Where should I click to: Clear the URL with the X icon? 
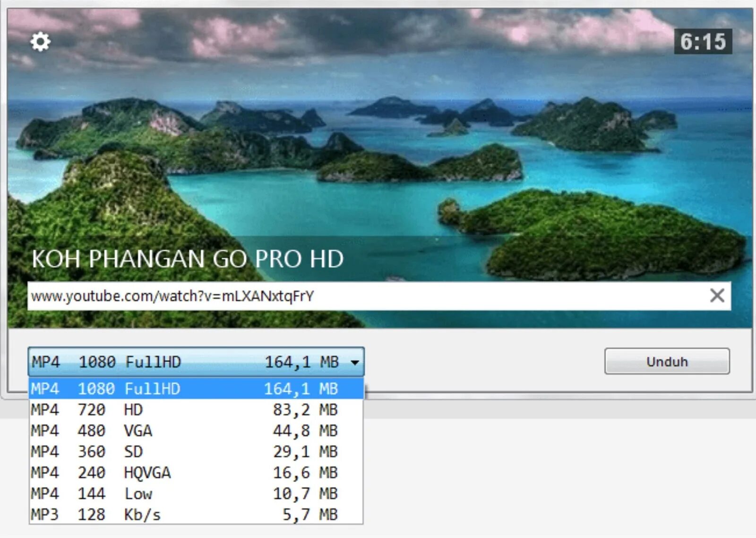pos(717,296)
